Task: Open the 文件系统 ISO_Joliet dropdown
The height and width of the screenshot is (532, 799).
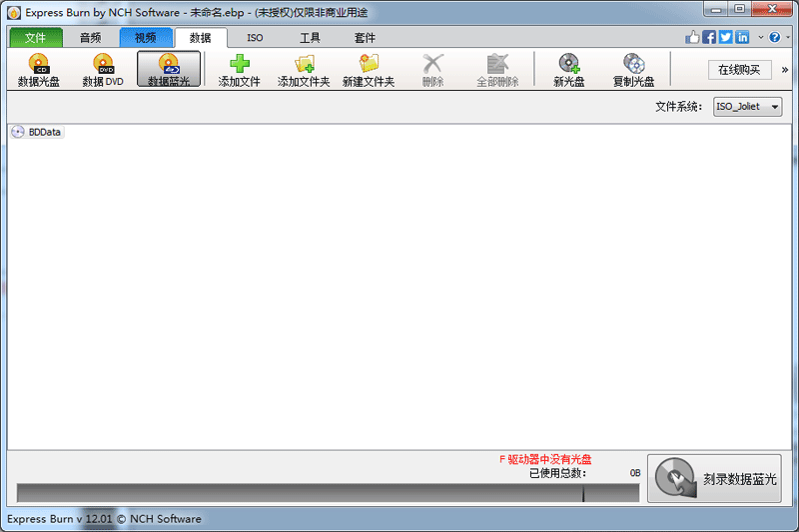Action: tap(747, 107)
